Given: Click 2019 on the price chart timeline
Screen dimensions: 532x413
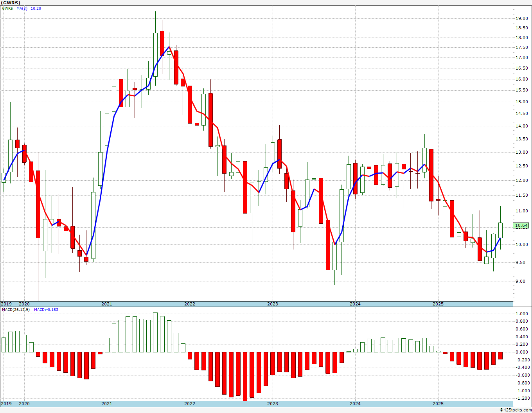Looking at the screenshot, I should tap(6, 304).
